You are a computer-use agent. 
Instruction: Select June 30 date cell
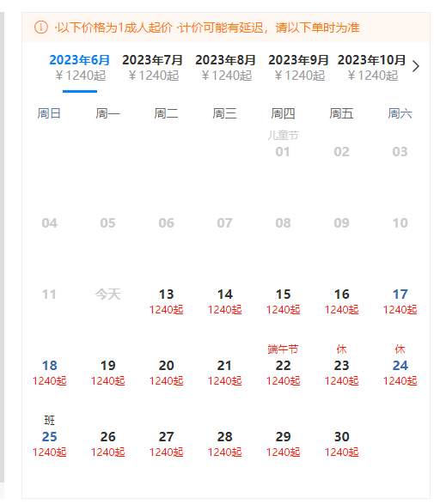coord(342,444)
